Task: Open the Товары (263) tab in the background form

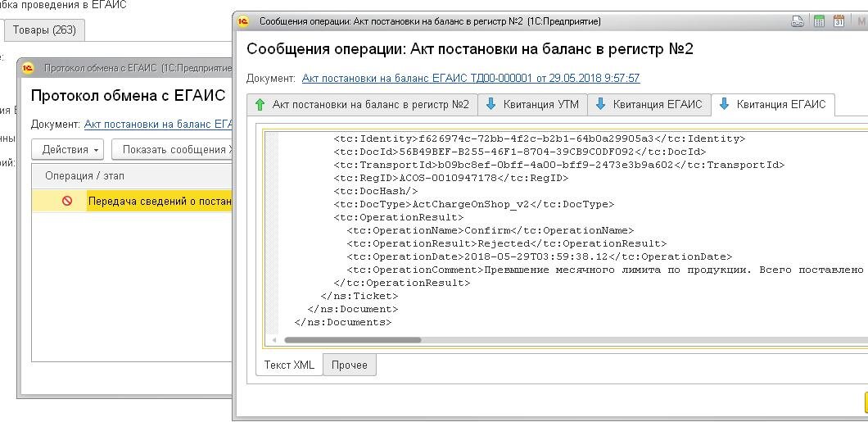Action: coord(44,29)
